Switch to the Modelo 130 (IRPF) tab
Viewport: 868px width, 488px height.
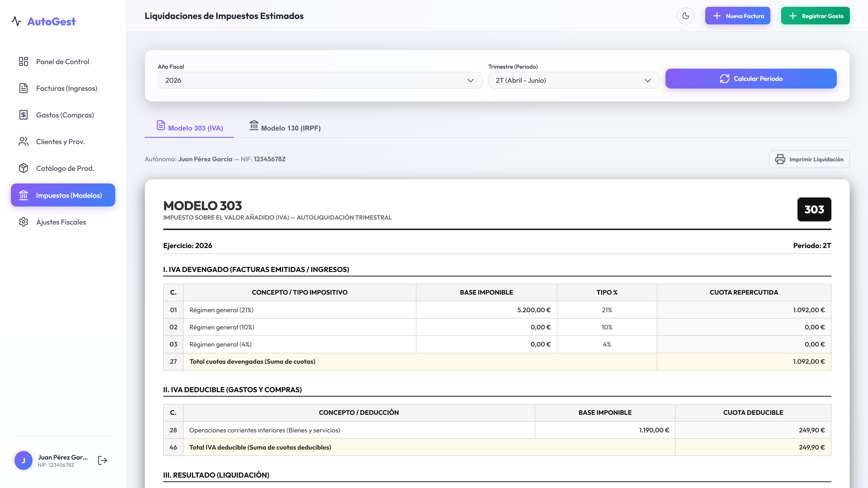click(x=285, y=127)
